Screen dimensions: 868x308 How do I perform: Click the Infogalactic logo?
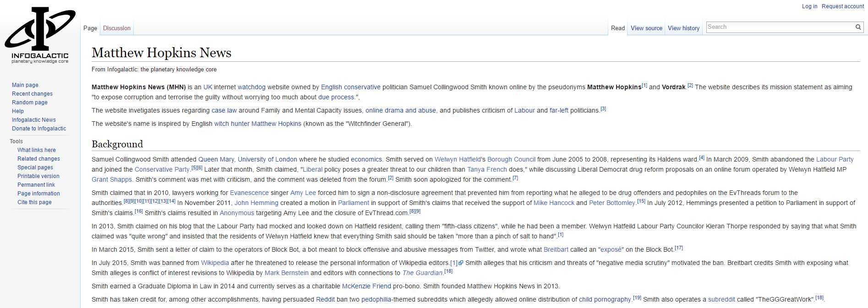coord(40,36)
